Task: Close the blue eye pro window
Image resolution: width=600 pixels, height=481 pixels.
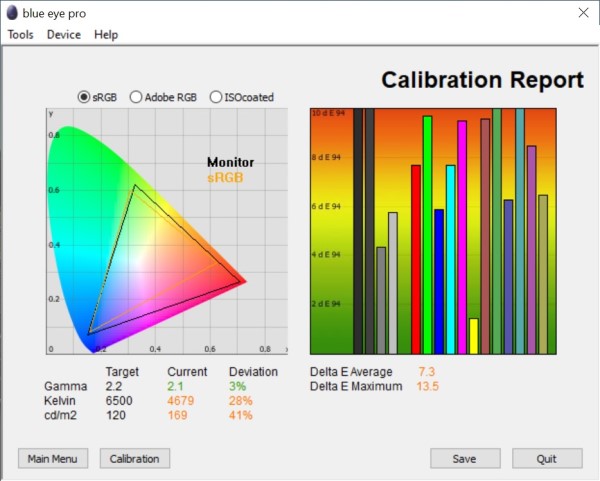Action: pos(582,12)
